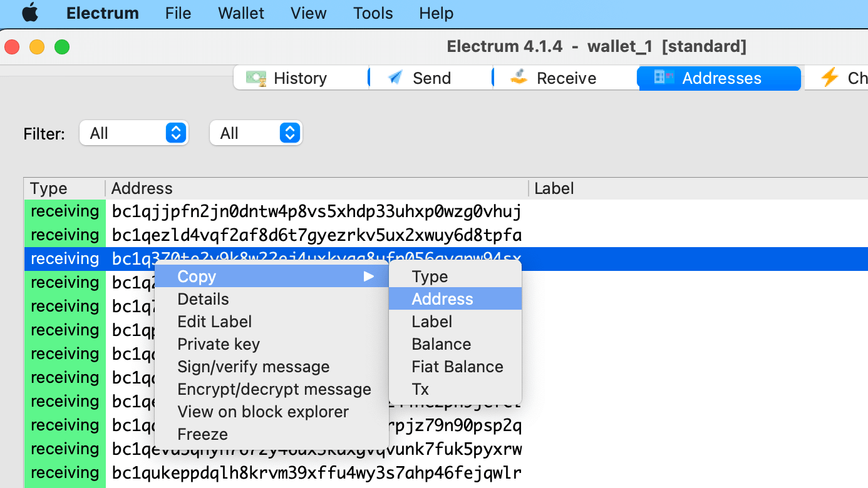Expand the Copy submenu arrow
Viewport: 868px width, 488px height.
369,277
